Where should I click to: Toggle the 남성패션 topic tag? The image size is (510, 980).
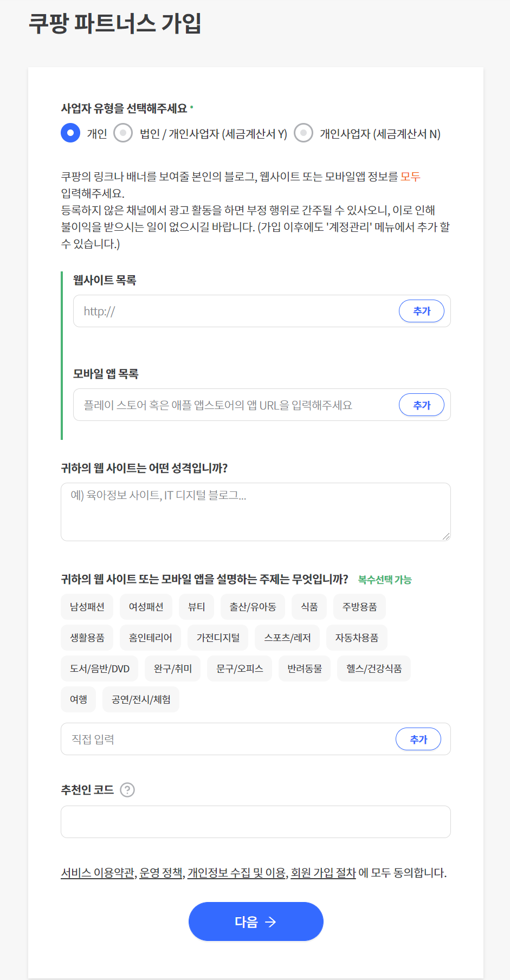coord(87,607)
